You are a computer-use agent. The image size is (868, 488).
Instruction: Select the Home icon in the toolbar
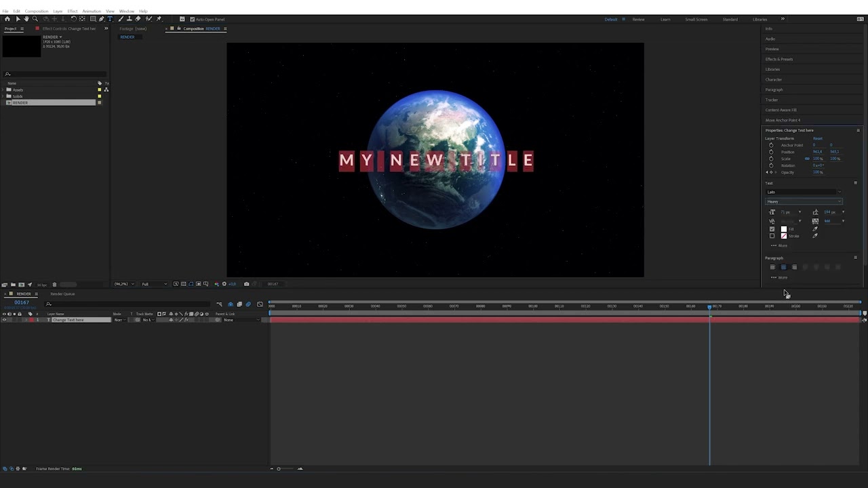pyautogui.click(x=7, y=19)
